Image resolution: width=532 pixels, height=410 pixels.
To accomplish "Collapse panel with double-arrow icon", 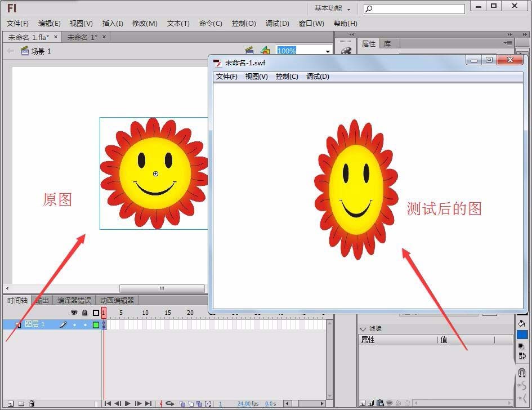I will pyautogui.click(x=509, y=34).
